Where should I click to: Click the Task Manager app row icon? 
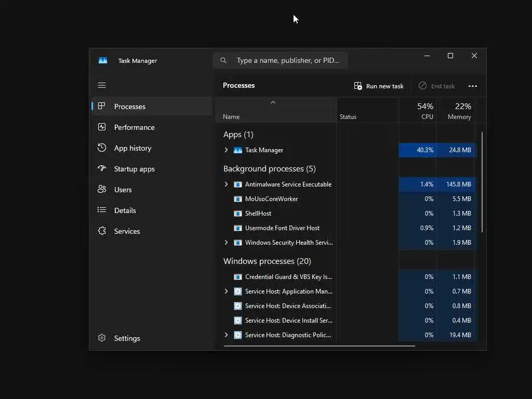click(238, 150)
